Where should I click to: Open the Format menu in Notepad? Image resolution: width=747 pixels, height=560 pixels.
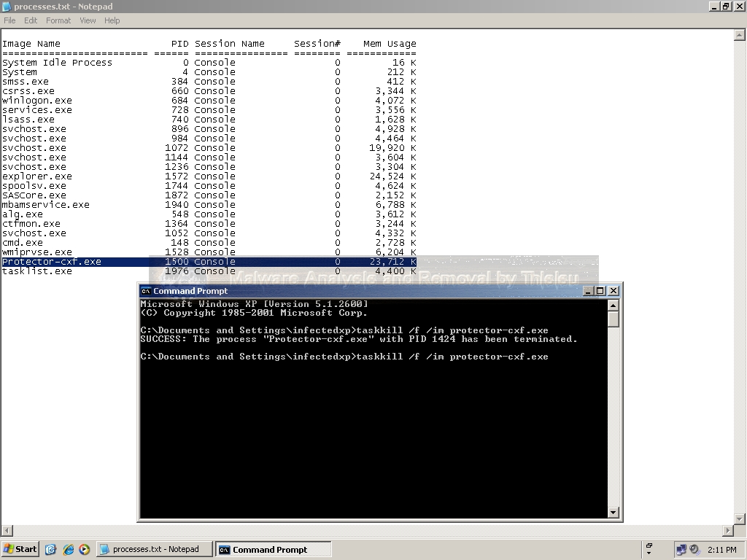[58, 20]
